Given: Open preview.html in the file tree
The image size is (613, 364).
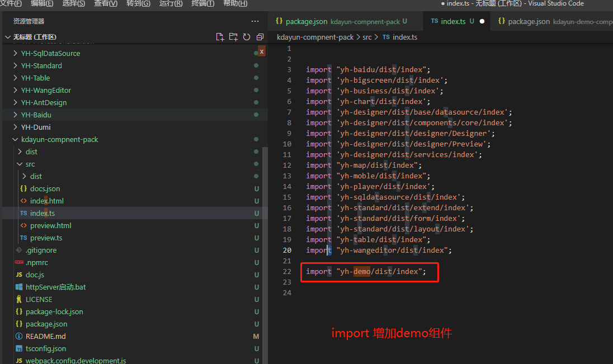Looking at the screenshot, I should coord(50,225).
